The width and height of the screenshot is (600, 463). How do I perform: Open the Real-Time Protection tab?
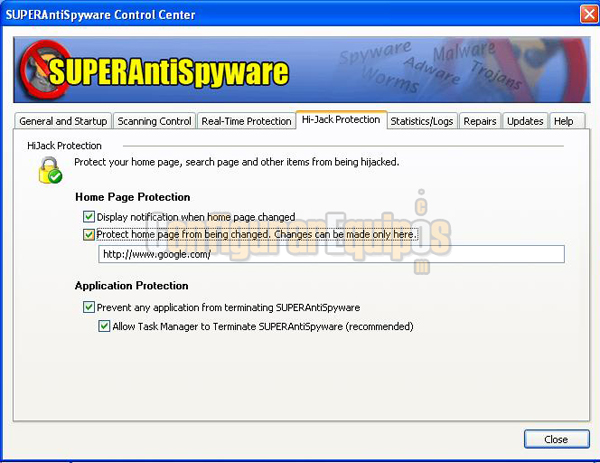pyautogui.click(x=246, y=121)
